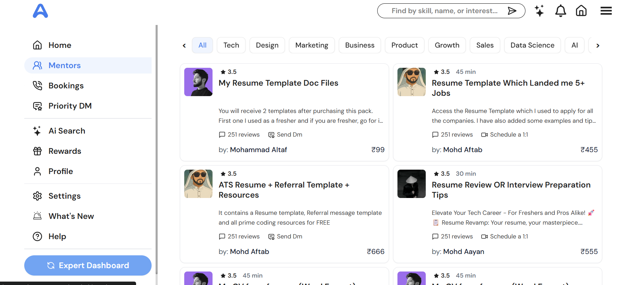This screenshot has width=644, height=285.
Task: Open notifications bell icon
Action: [560, 11]
